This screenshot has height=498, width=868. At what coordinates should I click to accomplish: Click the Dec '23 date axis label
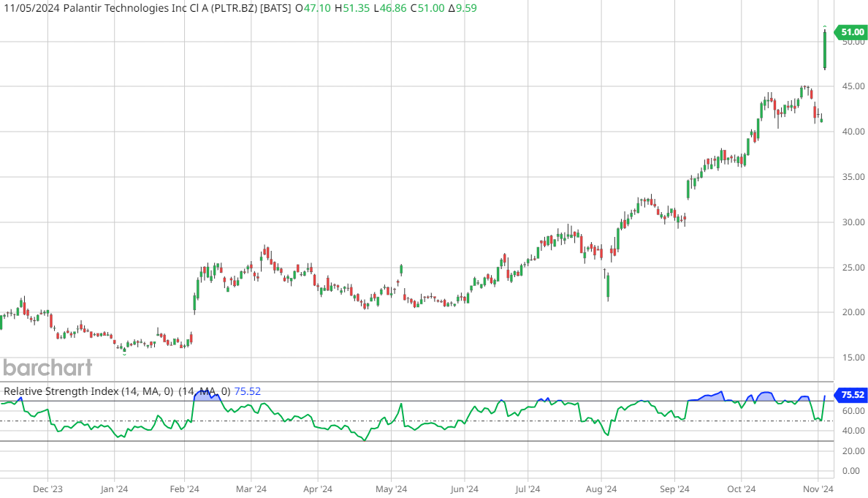click(x=47, y=489)
